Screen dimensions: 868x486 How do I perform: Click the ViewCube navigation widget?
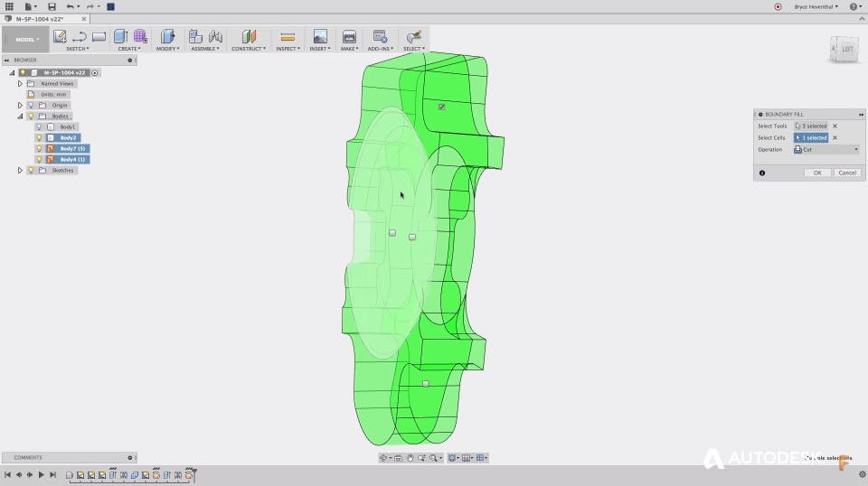[843, 50]
